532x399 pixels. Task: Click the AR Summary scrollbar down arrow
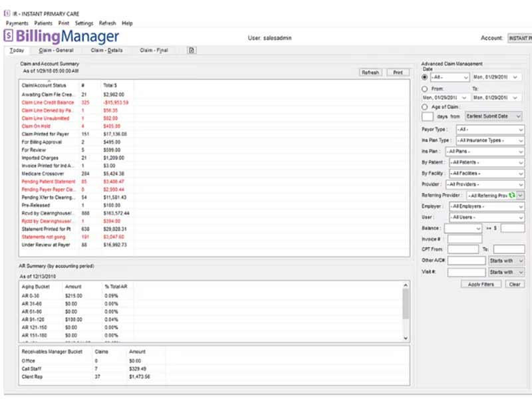pos(406,338)
